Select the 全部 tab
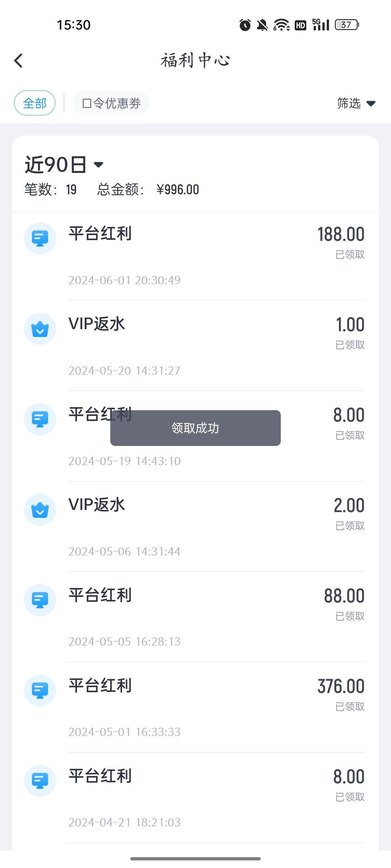Image resolution: width=391 pixels, height=868 pixels. [x=35, y=103]
